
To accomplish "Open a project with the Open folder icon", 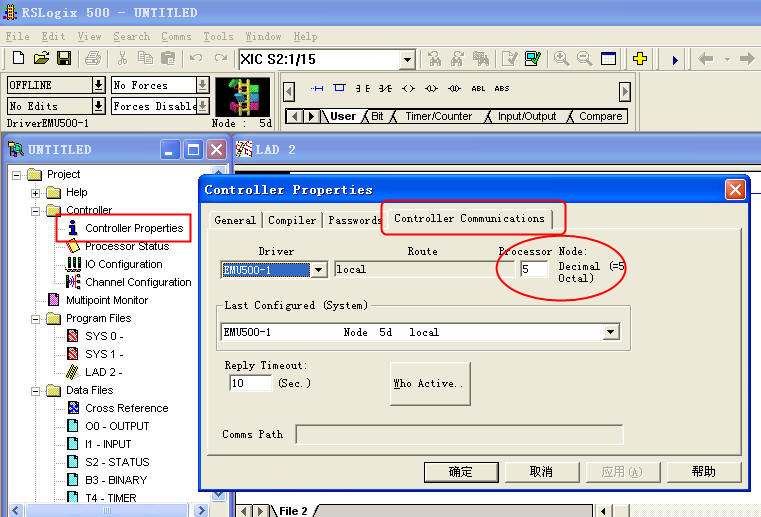I will point(42,58).
